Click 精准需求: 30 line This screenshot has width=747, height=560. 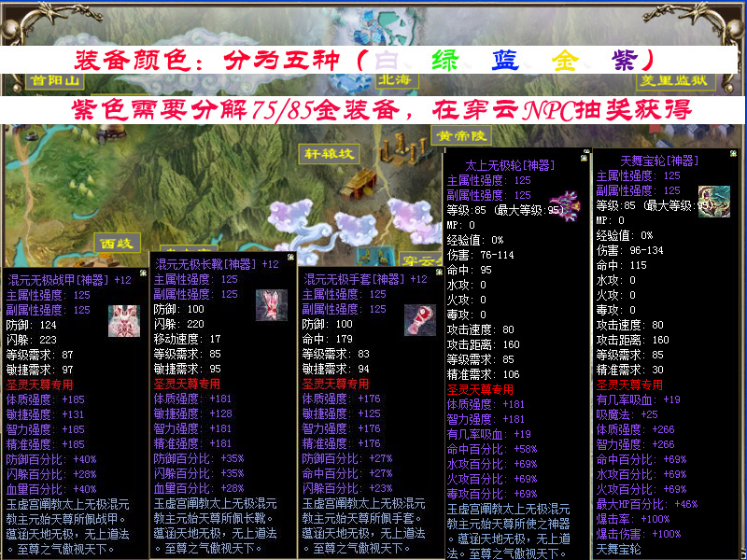[x=629, y=370]
